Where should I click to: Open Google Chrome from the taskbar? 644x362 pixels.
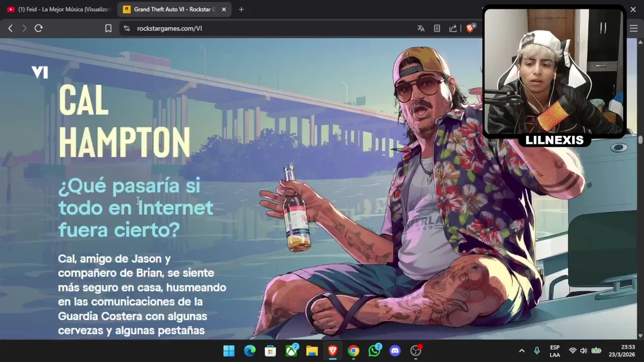click(354, 351)
